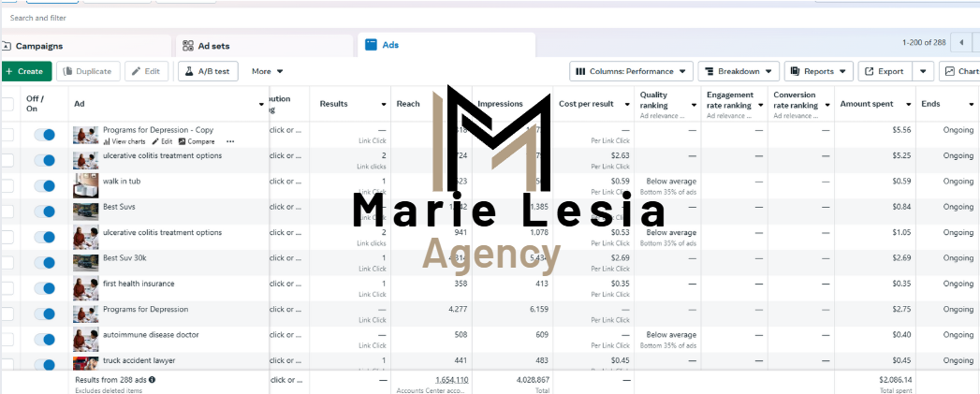
Task: Click the 1-200 of 288 pagination text
Action: tap(924, 42)
